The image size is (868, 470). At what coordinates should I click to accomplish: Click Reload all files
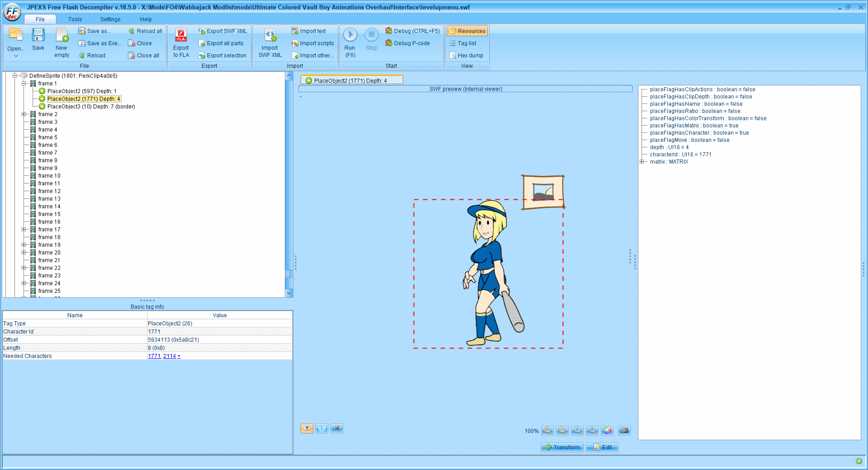coord(145,31)
